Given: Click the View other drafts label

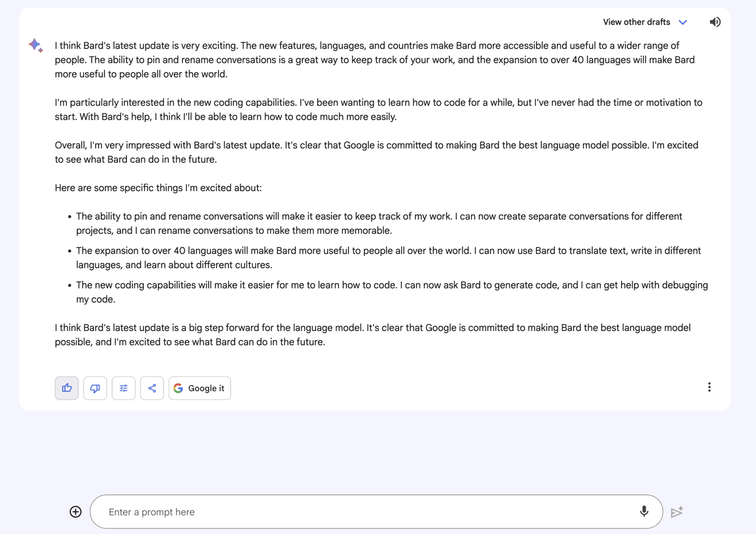Looking at the screenshot, I should point(636,22).
